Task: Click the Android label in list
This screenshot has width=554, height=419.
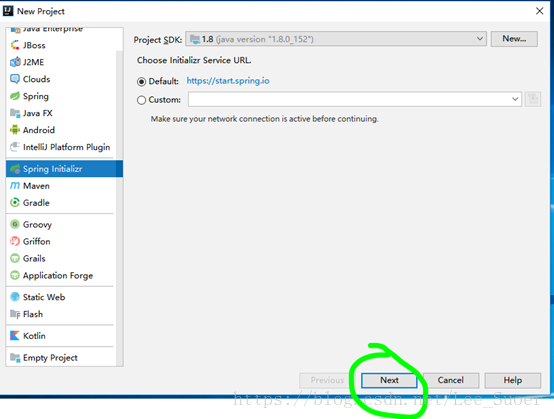Action: (x=39, y=130)
